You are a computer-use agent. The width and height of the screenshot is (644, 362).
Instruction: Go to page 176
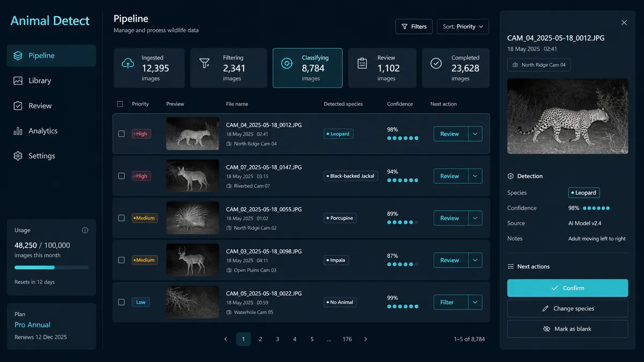tap(347, 339)
